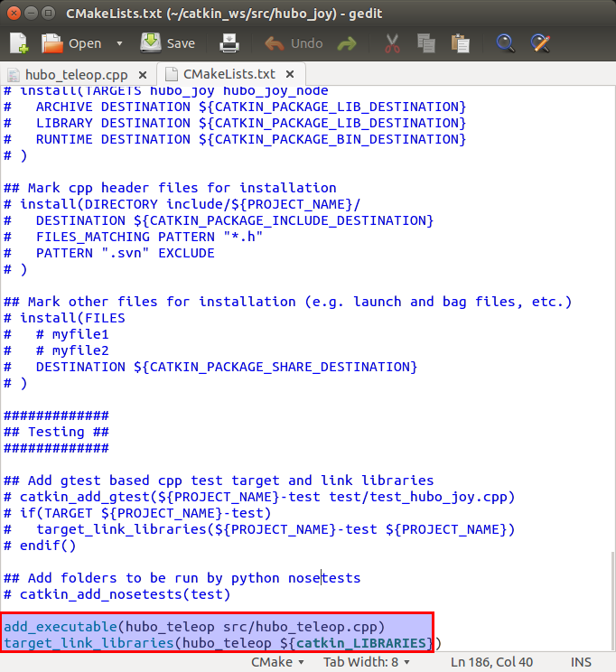This screenshot has width=616, height=672.
Task: Paste clipboard using the paste icon
Action: 461,43
